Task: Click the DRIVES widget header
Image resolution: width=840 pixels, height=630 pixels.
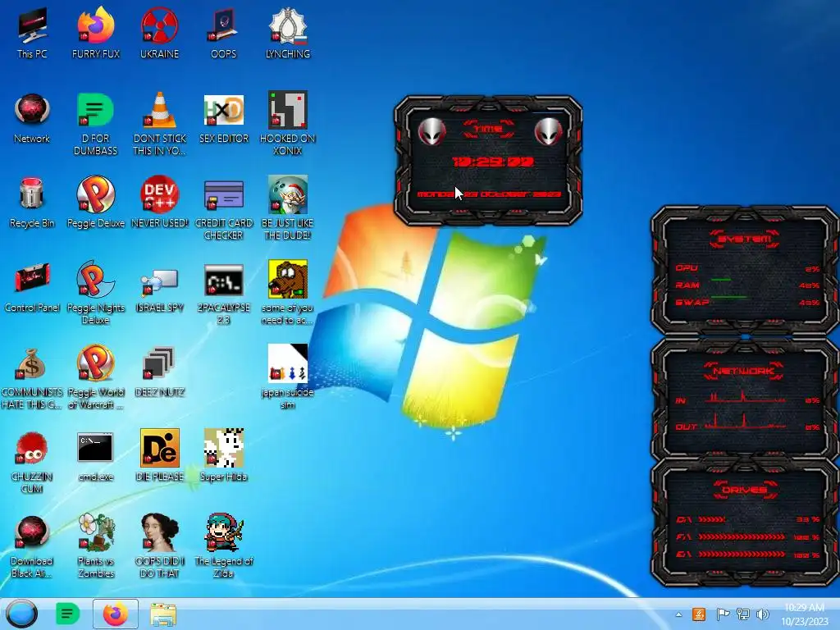Action: coord(745,489)
